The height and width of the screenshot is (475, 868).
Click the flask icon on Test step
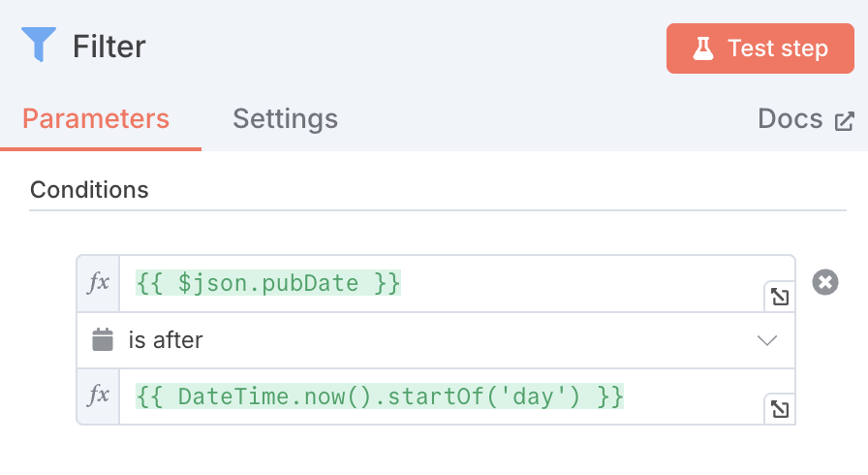pos(703,48)
